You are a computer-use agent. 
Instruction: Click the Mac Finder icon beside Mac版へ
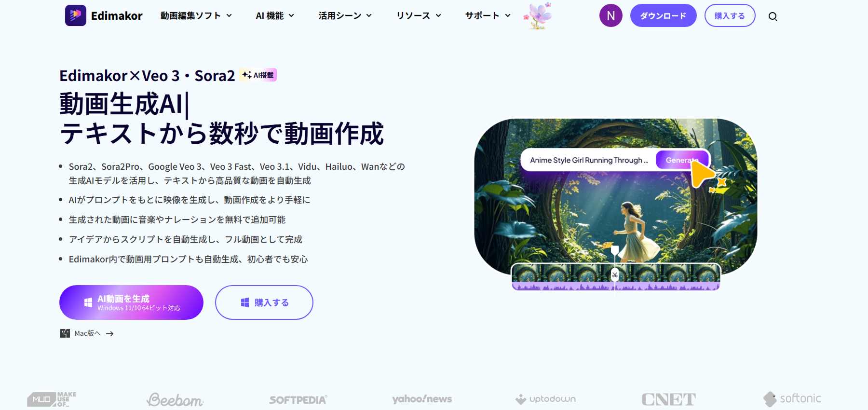tap(65, 333)
